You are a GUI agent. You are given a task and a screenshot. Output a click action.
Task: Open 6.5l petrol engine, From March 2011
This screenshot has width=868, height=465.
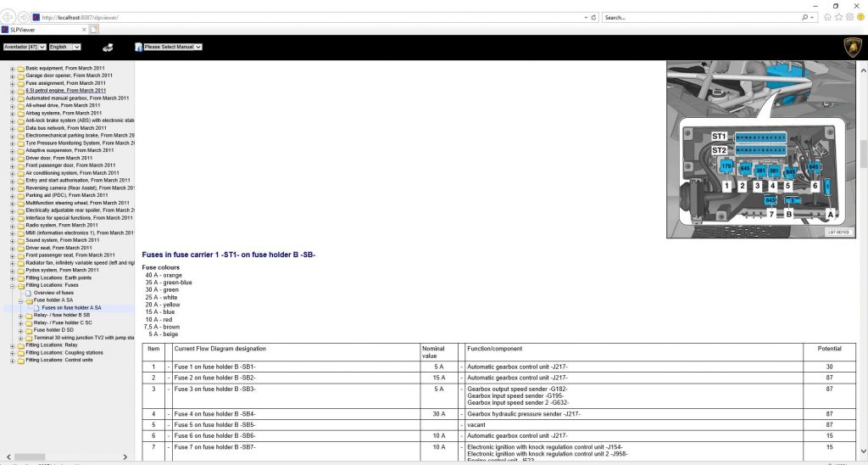point(65,90)
